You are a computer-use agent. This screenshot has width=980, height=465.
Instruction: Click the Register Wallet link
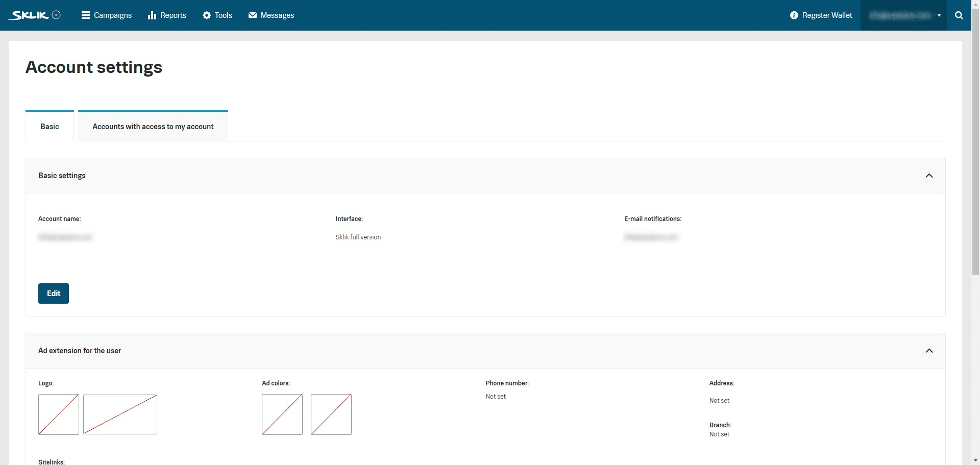coord(827,15)
